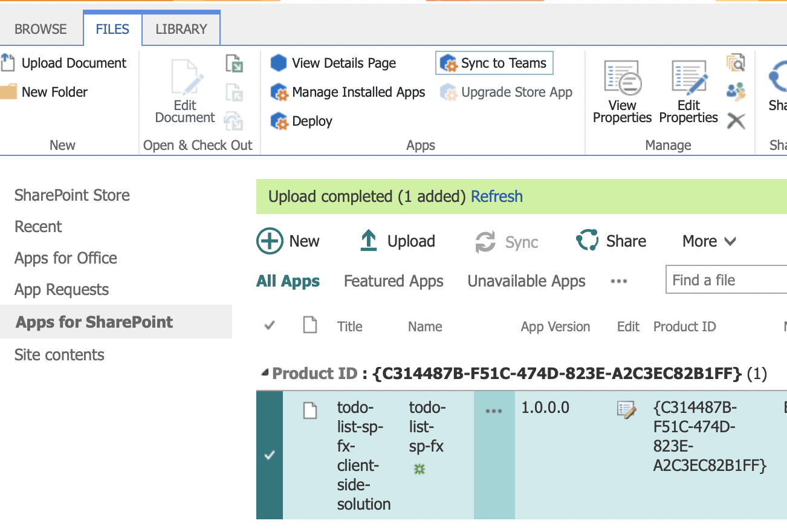Viewport: 787px width, 532px height.
Task: Open the ellipsis menu beside Unavailable Apps
Action: [x=618, y=281]
